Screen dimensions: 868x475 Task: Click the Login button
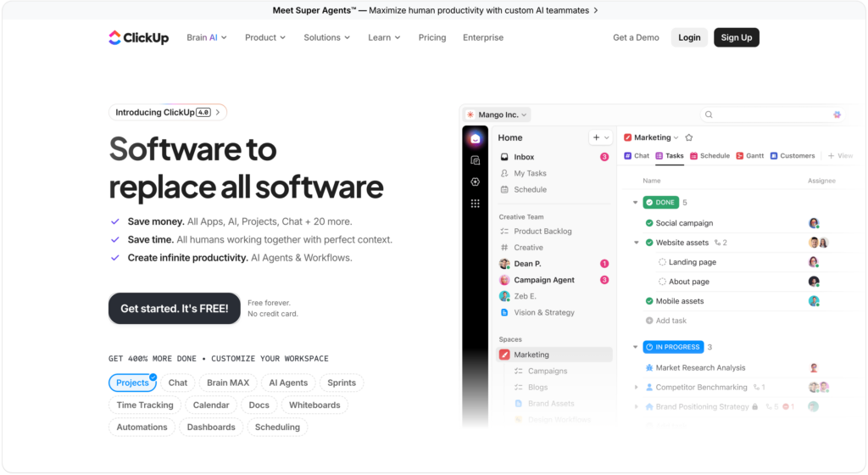pos(689,37)
